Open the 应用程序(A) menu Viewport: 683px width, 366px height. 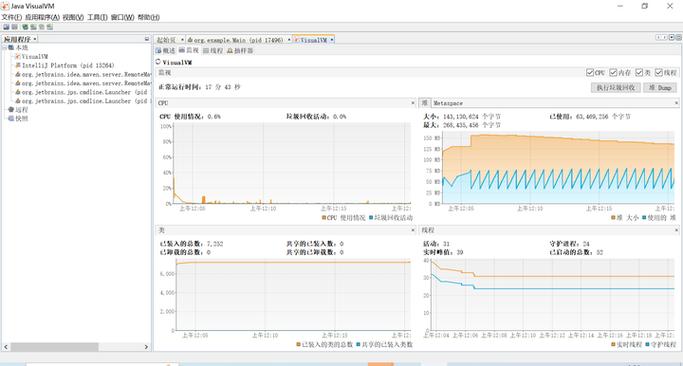[x=42, y=17]
